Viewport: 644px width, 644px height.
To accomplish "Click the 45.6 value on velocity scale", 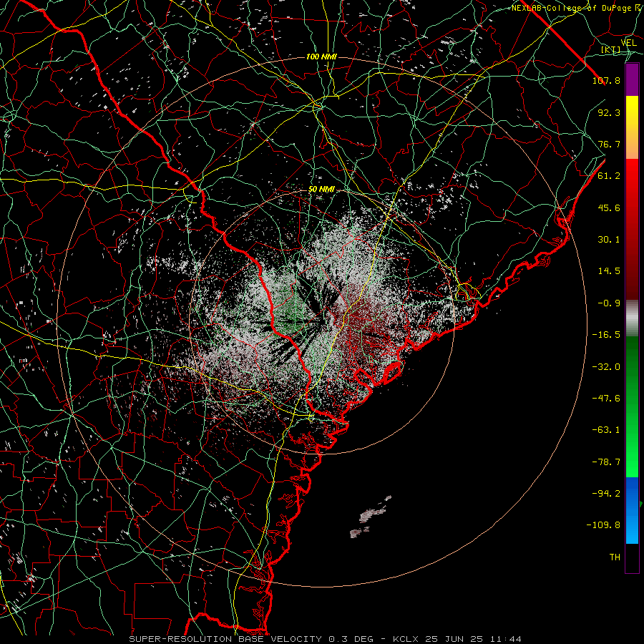I will (609, 208).
